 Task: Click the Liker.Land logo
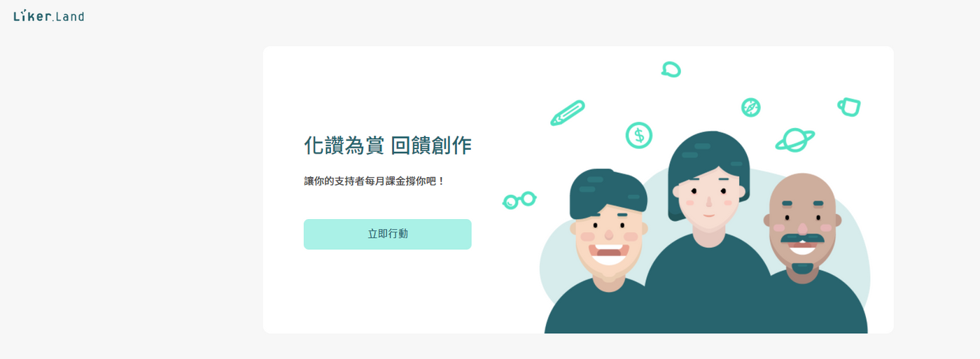48,15
